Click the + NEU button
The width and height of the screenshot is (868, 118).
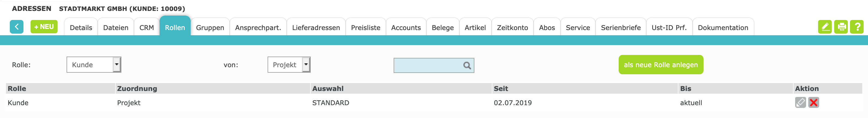44,27
